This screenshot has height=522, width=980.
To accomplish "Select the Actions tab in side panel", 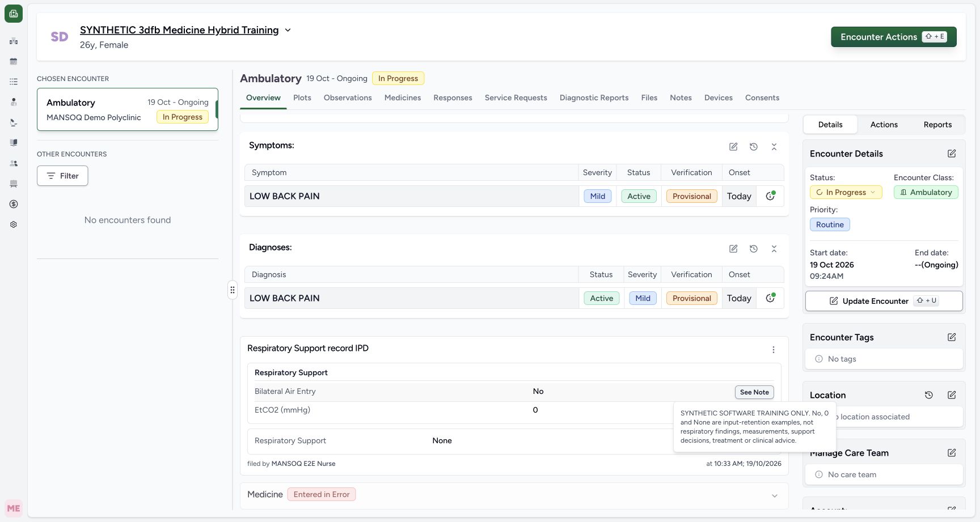I will click(x=884, y=125).
